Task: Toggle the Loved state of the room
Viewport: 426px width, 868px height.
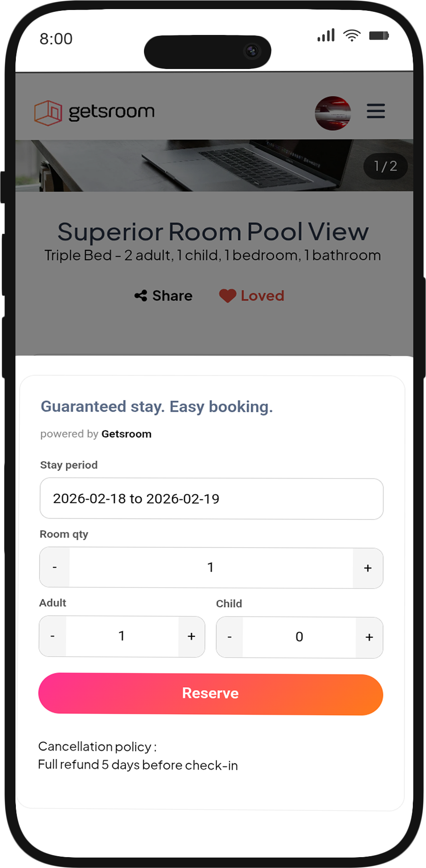Action: (x=251, y=296)
